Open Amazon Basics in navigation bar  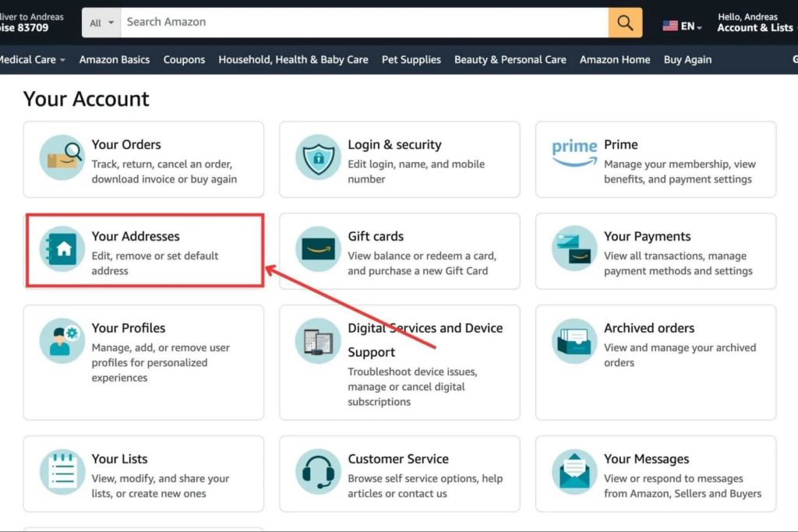[115, 59]
